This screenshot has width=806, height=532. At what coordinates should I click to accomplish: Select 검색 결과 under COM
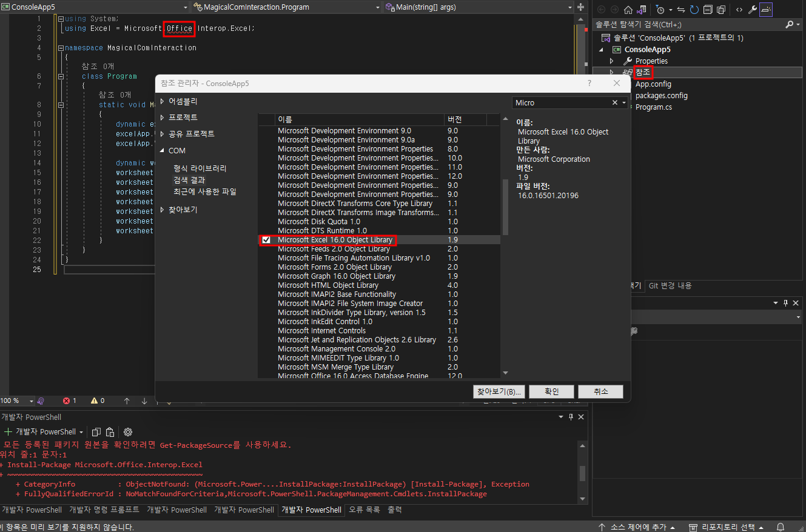click(189, 180)
